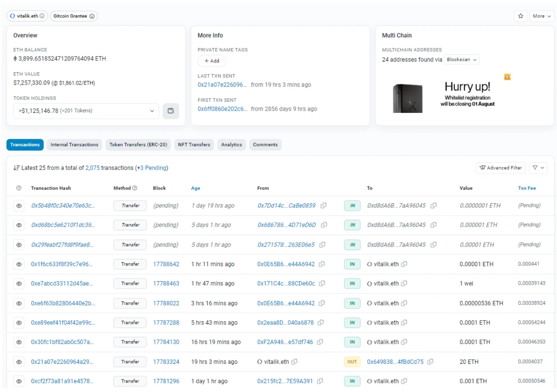The width and height of the screenshot is (557, 392).
Task: Open the token holdings wallet icon
Action: pyautogui.click(x=171, y=111)
